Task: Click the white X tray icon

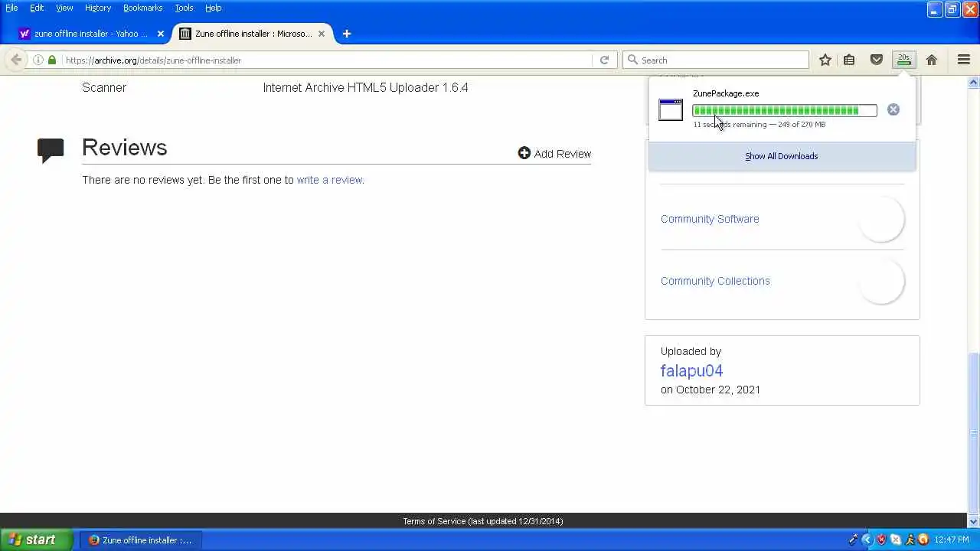Action: click(896, 540)
